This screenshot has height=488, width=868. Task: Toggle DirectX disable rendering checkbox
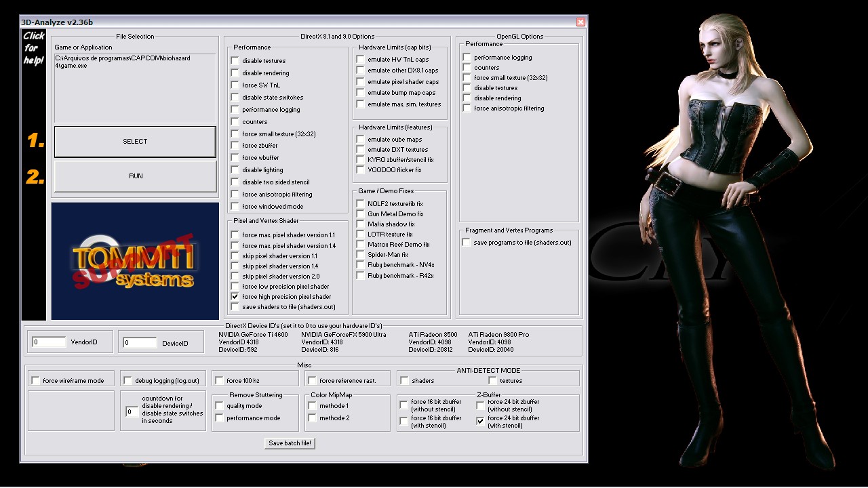pos(235,73)
